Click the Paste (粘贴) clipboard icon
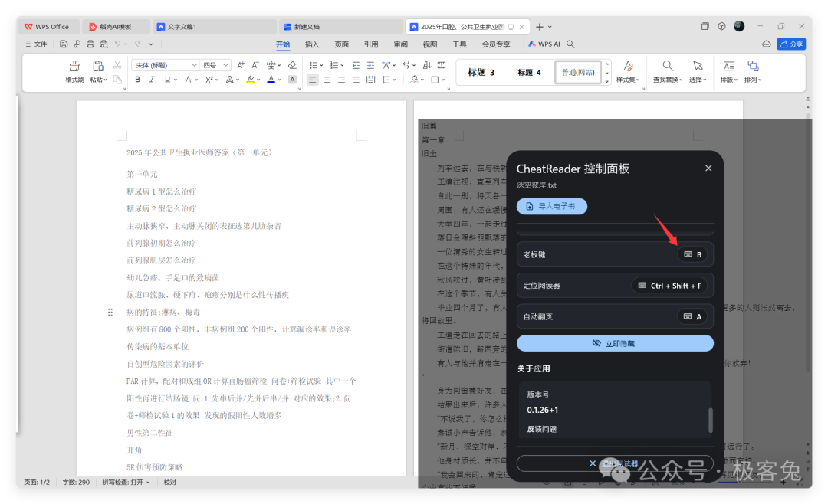Image resolution: width=828 pixels, height=504 pixels. tap(98, 67)
